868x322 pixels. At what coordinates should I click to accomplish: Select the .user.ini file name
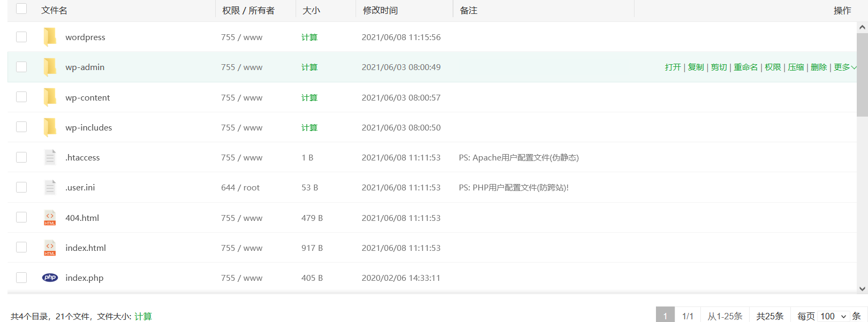pos(80,187)
